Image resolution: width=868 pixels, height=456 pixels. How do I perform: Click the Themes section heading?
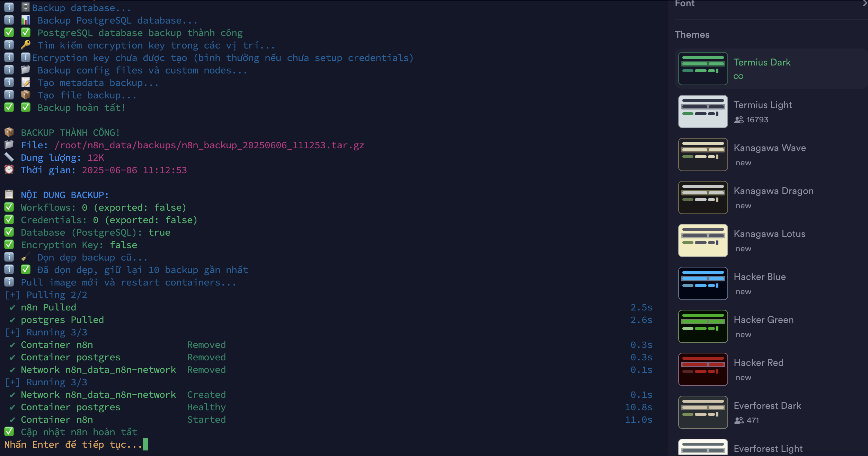click(x=692, y=35)
